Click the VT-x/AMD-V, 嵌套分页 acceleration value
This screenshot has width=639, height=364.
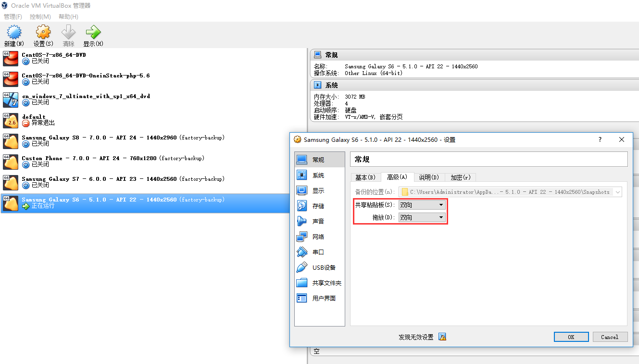pos(374,117)
